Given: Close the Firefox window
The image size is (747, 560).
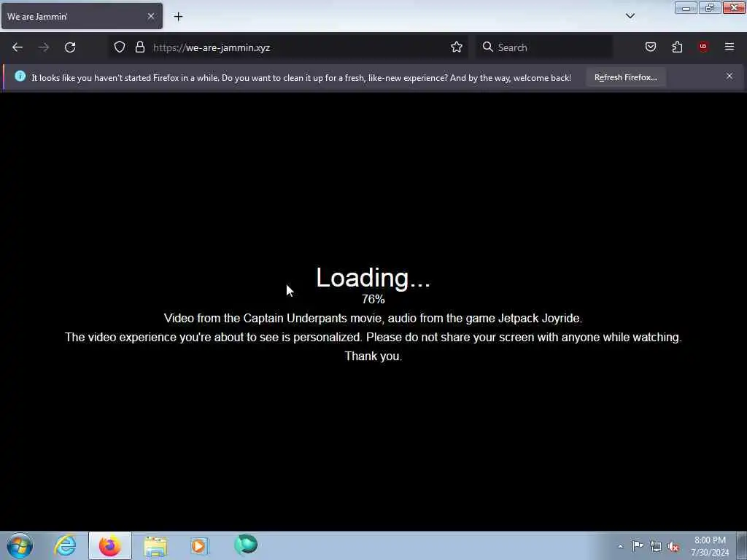Looking at the screenshot, I should 734,8.
